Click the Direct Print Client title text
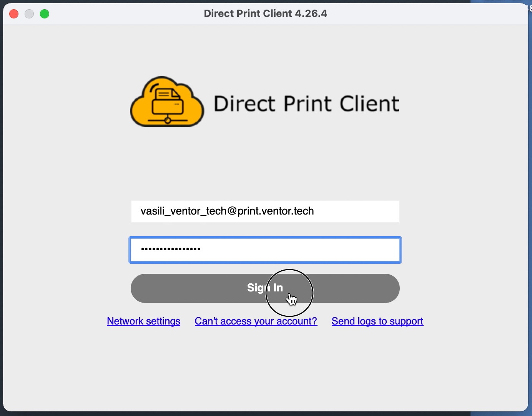 [265, 13]
